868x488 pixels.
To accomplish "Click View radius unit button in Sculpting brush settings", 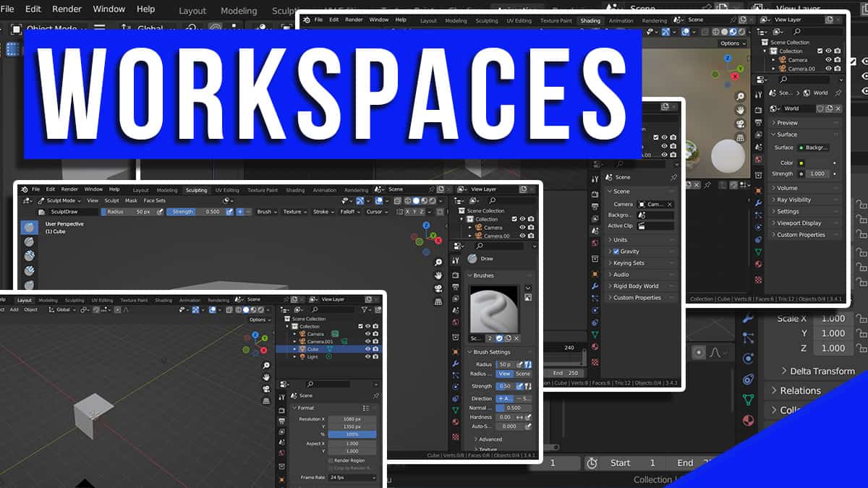I will coord(505,374).
